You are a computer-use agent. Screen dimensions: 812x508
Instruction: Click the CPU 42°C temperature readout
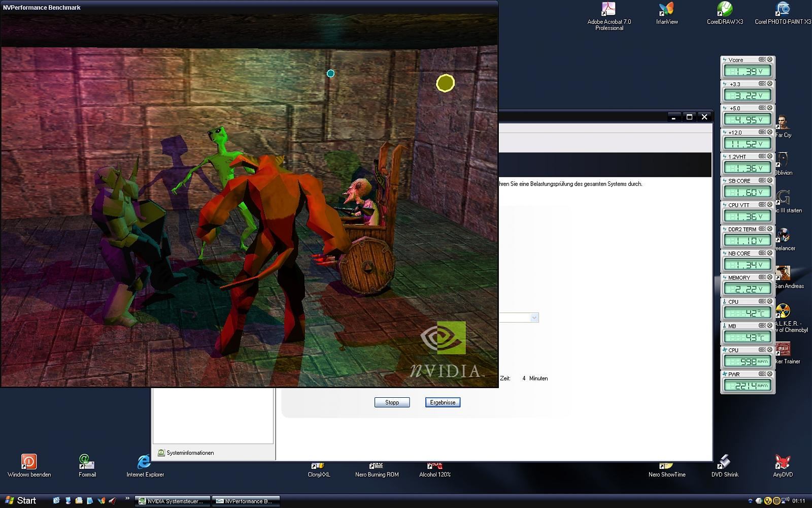click(748, 313)
